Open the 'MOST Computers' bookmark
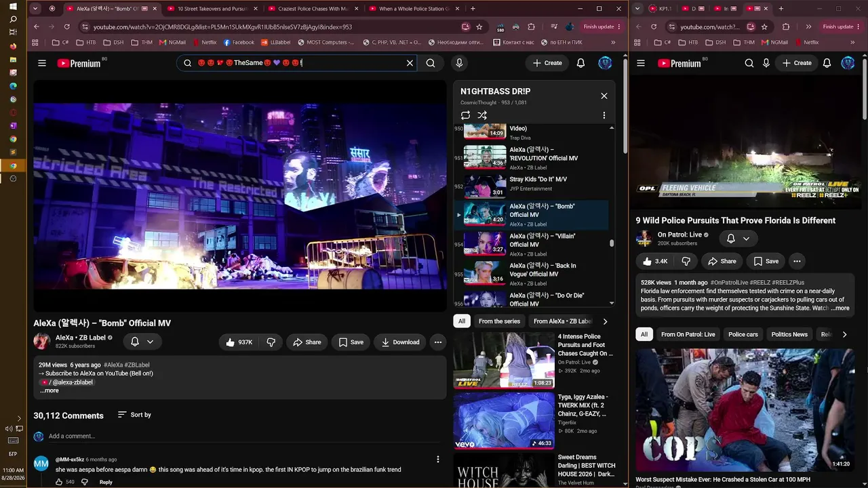868x488 pixels. (325, 42)
